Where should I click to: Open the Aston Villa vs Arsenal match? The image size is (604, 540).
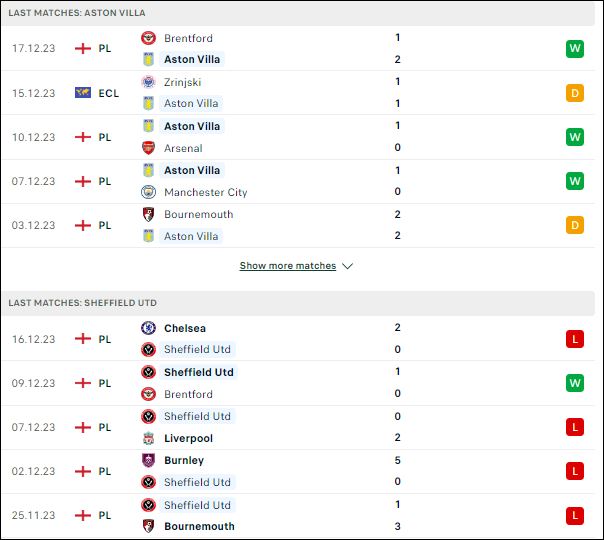pyautogui.click(x=298, y=137)
